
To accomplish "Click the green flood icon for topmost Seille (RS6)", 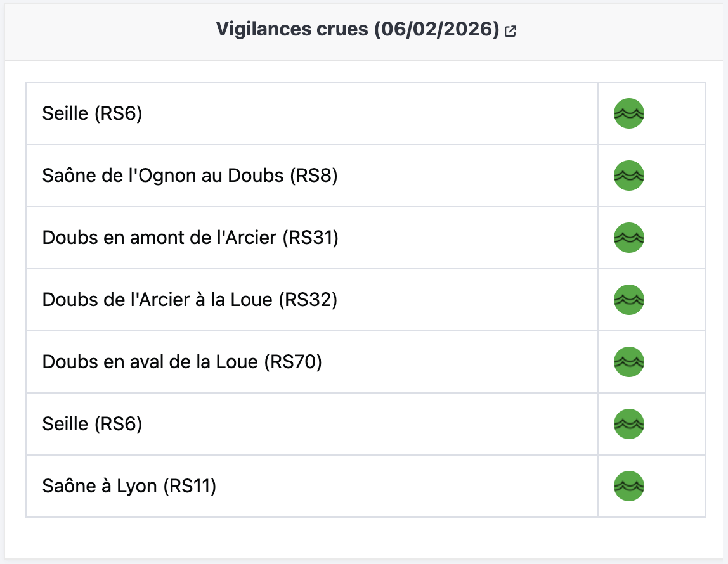I will pos(628,114).
